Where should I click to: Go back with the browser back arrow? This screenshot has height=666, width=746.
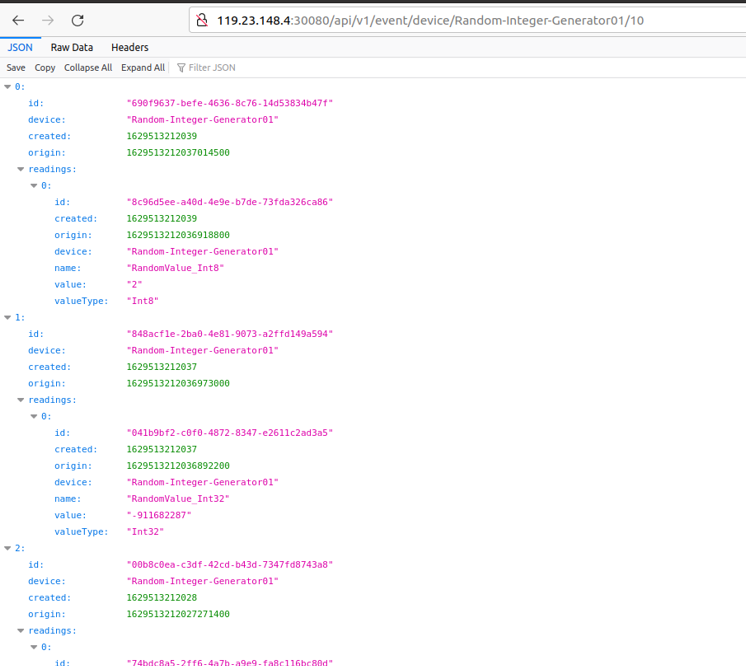pos(18,20)
